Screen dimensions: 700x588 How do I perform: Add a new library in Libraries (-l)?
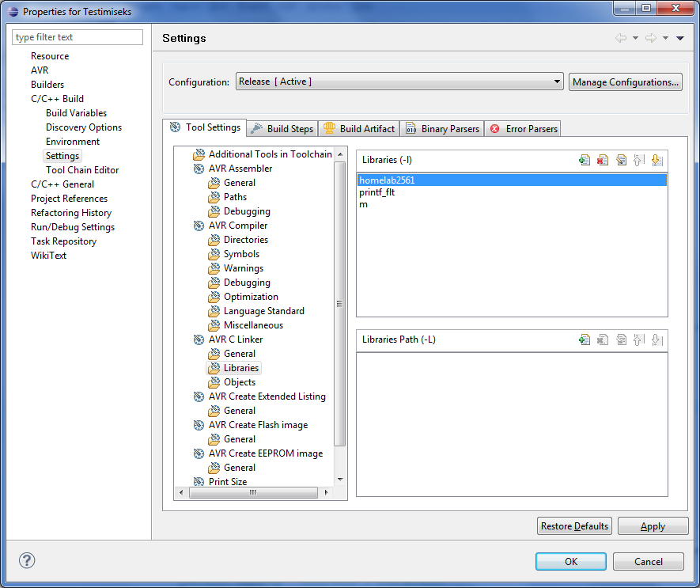pyautogui.click(x=585, y=161)
